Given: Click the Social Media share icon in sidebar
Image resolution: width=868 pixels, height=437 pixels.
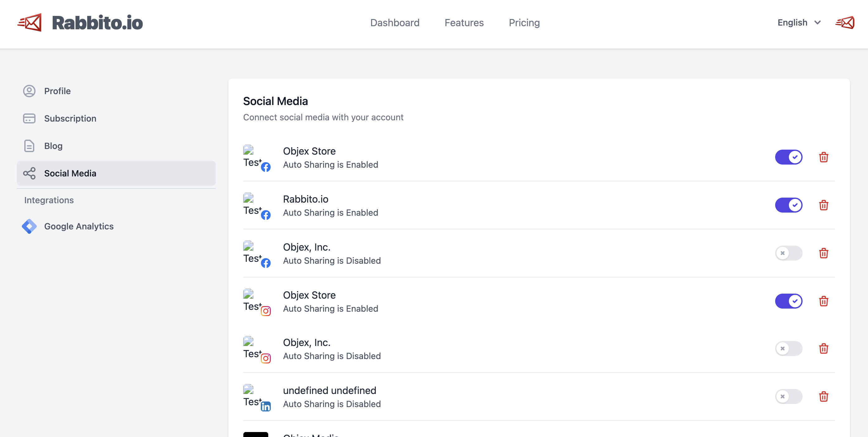Looking at the screenshot, I should click(x=29, y=173).
